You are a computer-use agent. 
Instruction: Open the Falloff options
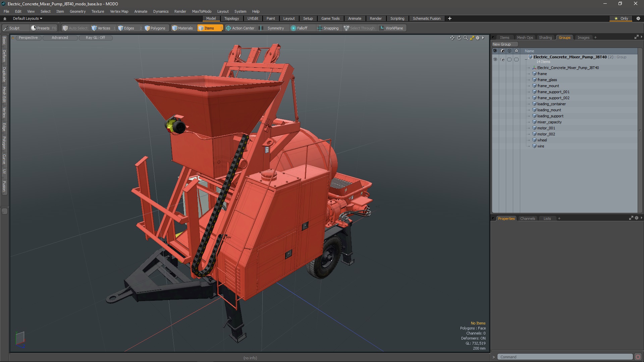tap(299, 28)
